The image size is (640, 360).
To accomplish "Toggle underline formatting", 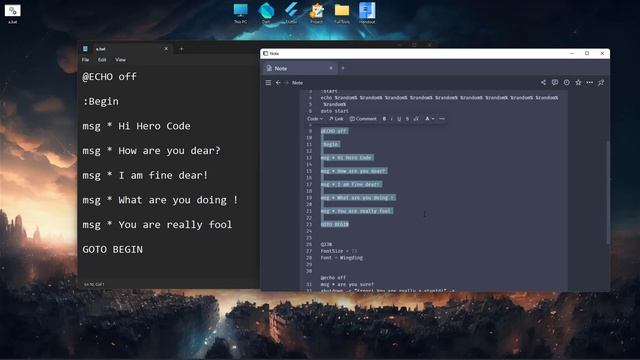I will tap(399, 119).
